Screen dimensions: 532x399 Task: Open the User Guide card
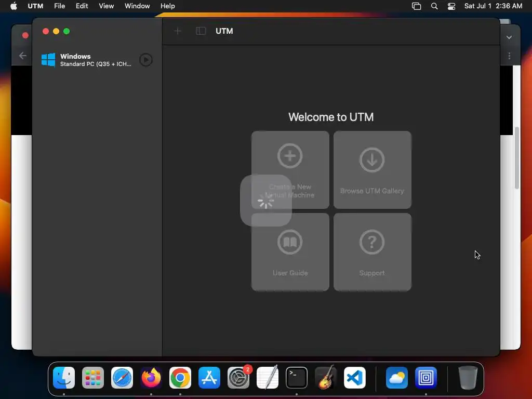[290, 252]
